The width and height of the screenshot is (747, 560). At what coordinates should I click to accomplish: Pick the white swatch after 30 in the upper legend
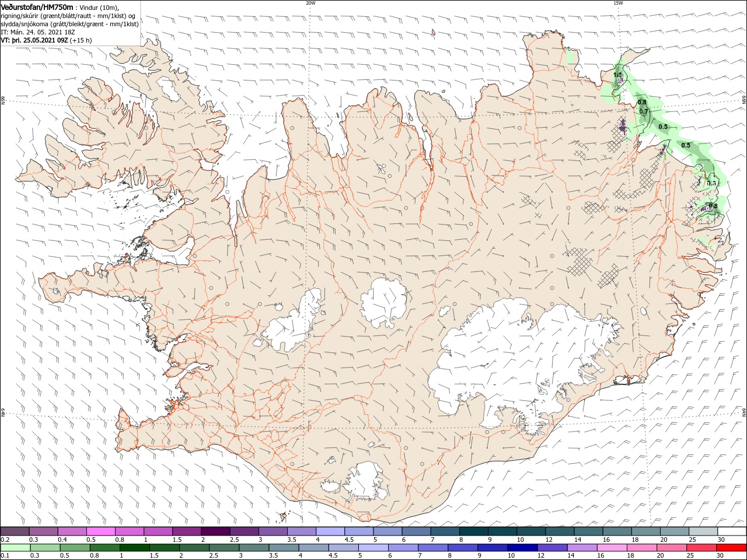pos(732,531)
